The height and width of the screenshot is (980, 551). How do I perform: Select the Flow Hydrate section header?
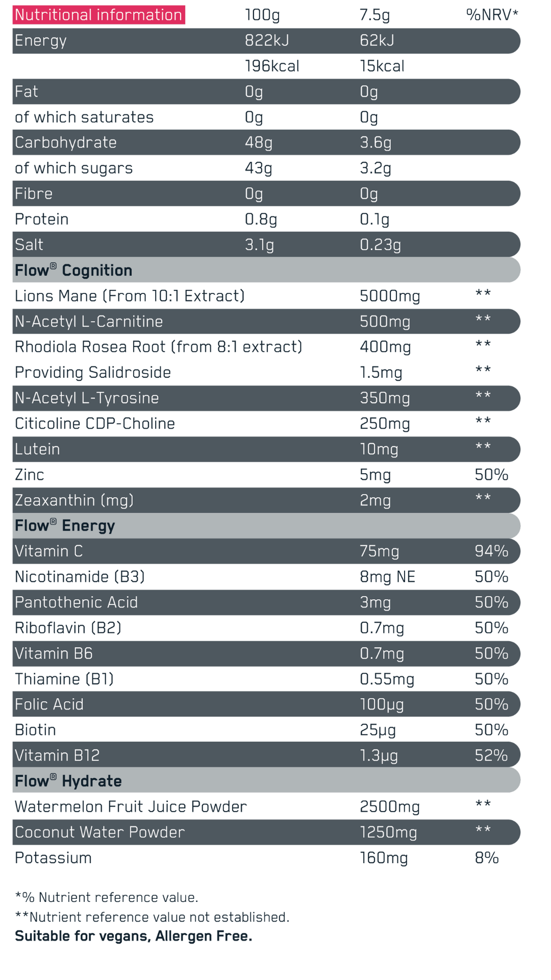click(68, 780)
